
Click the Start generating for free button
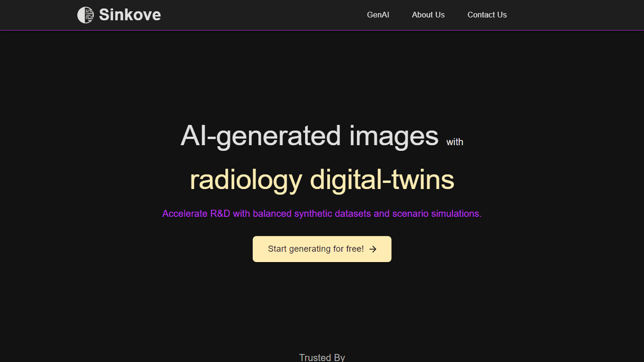pyautogui.click(x=322, y=249)
